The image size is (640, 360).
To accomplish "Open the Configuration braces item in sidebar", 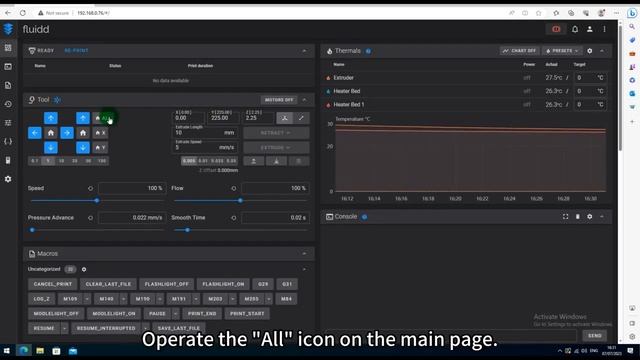I will tap(8, 142).
